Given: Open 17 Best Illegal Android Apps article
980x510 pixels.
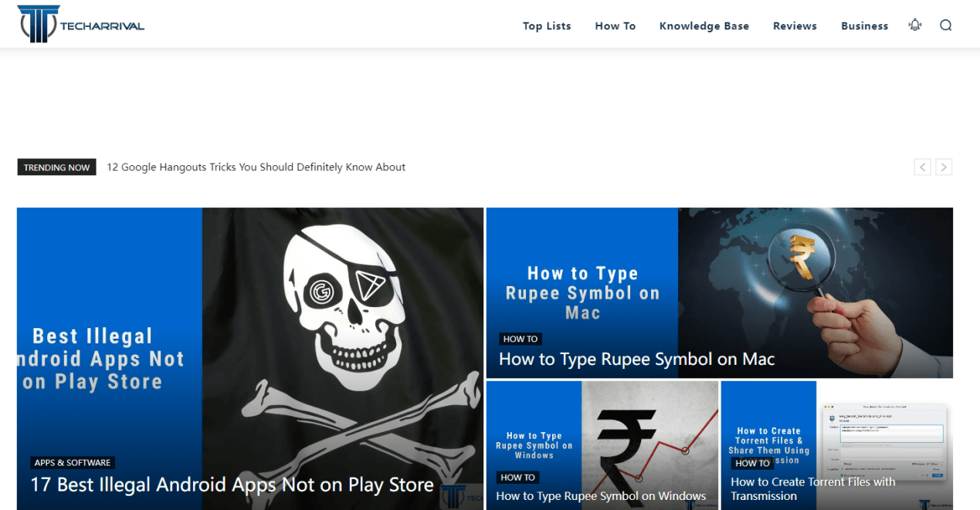Looking at the screenshot, I should tap(232, 485).
